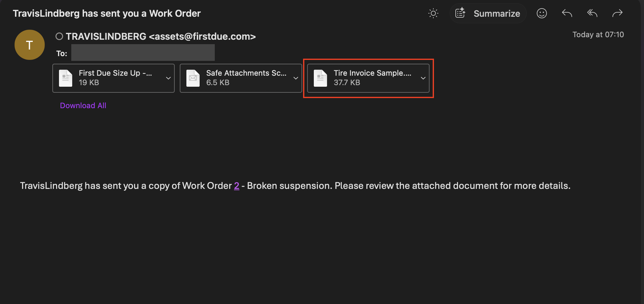The image size is (644, 304).
Task: Open Work Order 2 link
Action: click(237, 186)
